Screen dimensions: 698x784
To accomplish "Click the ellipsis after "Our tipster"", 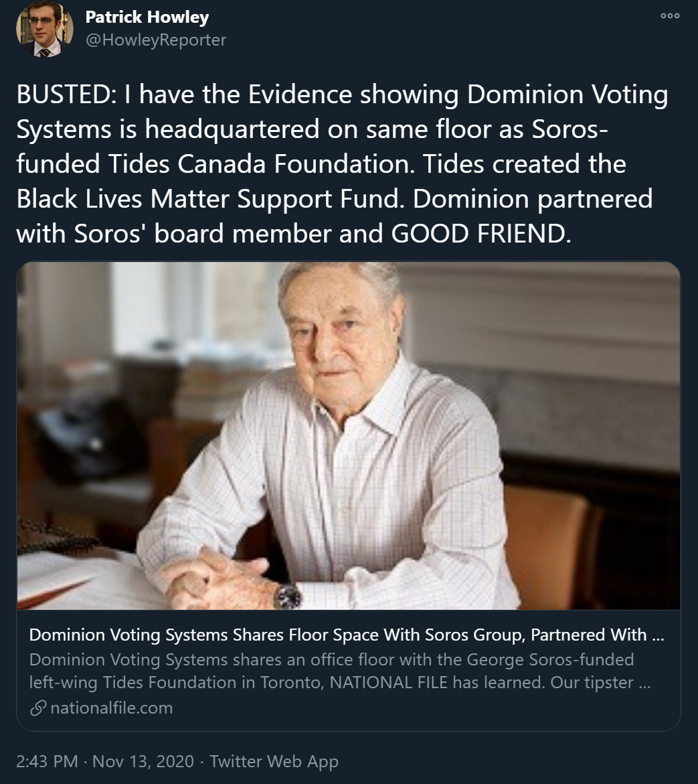I will pos(644,684).
